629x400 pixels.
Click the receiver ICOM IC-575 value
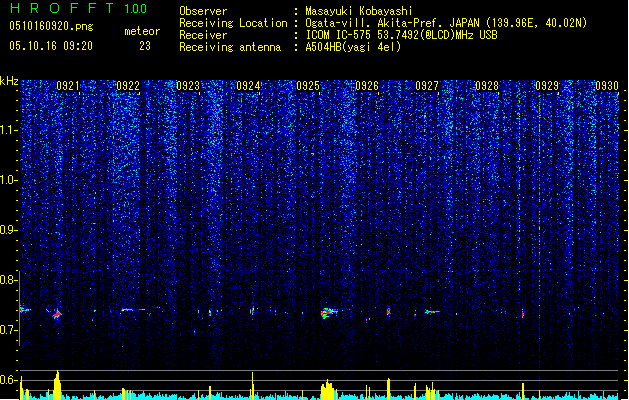pyautogui.click(x=401, y=35)
